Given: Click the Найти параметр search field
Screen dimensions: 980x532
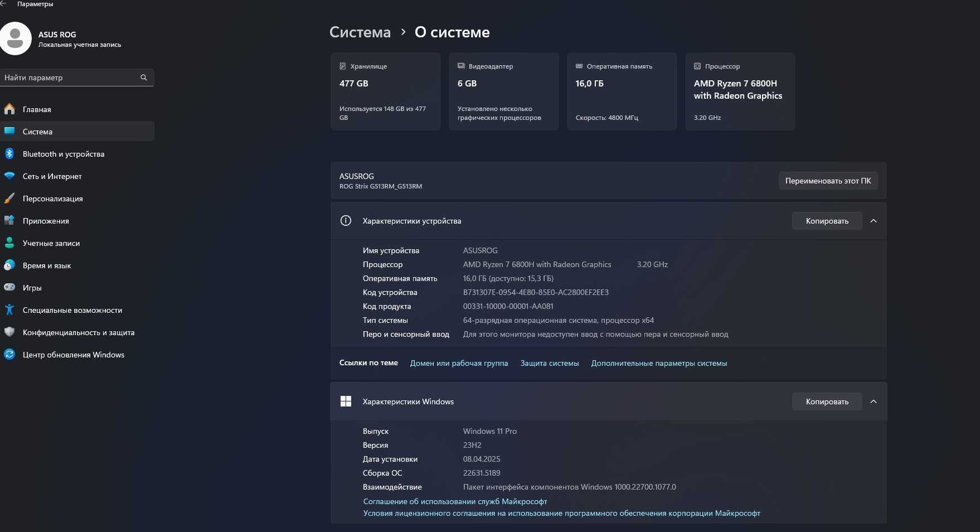Looking at the screenshot, I should 77,78.
